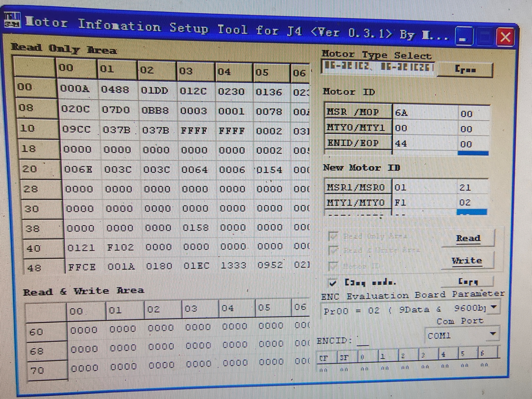Click row header 68 in Read & Write Area
The height and width of the screenshot is (399, 532).
[x=47, y=351]
